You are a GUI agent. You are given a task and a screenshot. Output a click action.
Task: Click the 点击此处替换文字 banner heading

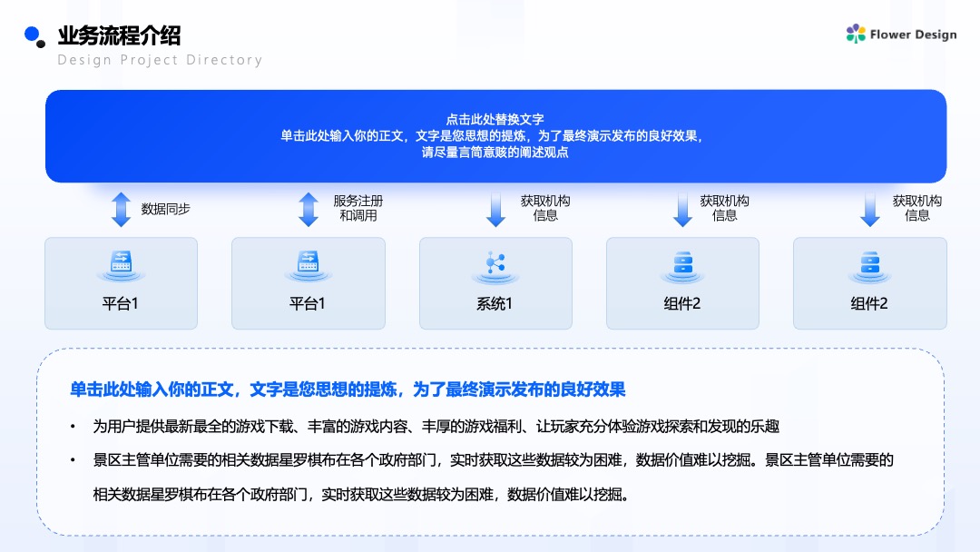click(495, 119)
